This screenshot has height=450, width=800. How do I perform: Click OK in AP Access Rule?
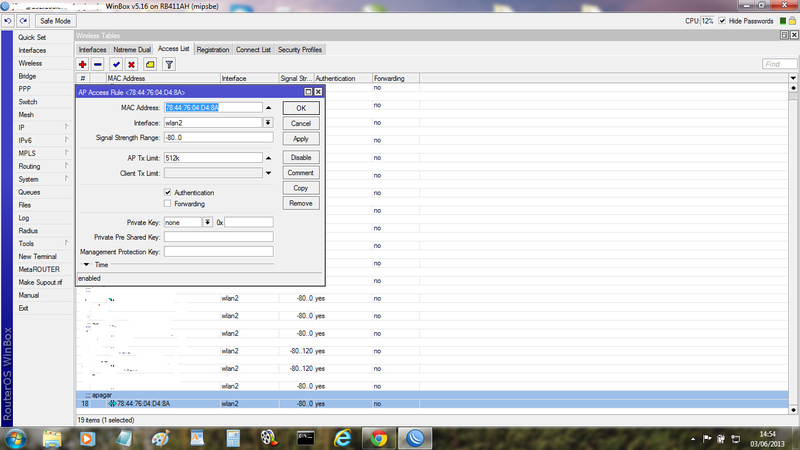[x=301, y=108]
